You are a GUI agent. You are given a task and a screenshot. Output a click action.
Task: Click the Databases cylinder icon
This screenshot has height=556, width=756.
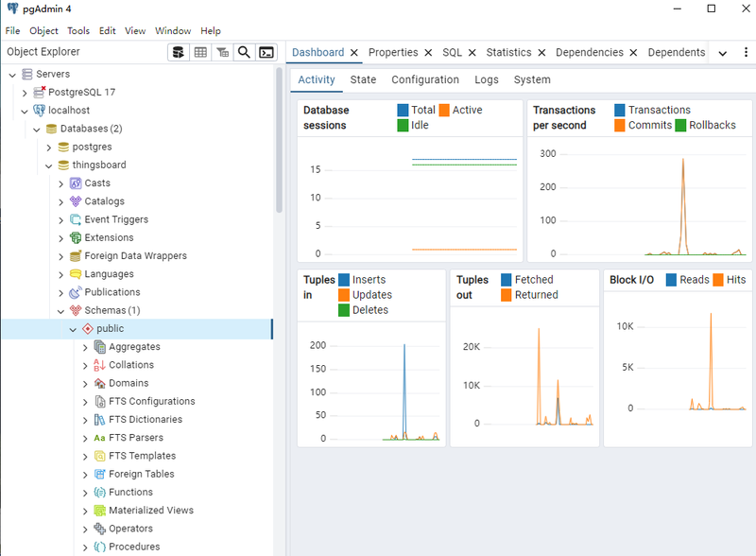(x=51, y=129)
